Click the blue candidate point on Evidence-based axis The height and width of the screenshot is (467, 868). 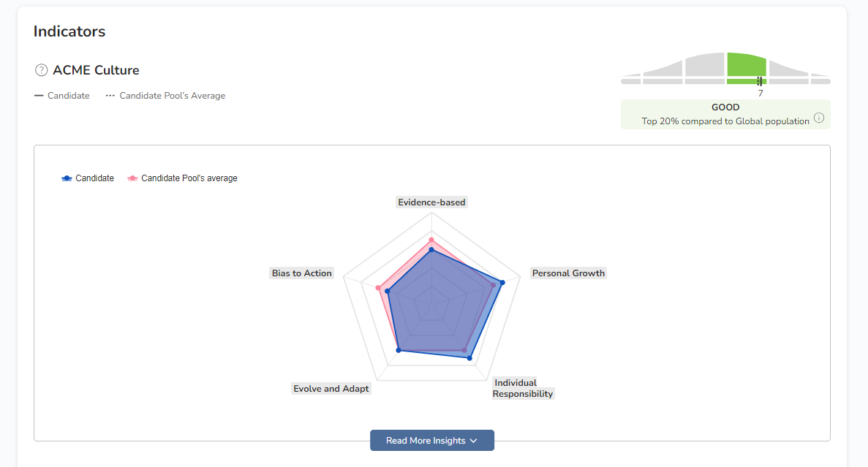(431, 250)
